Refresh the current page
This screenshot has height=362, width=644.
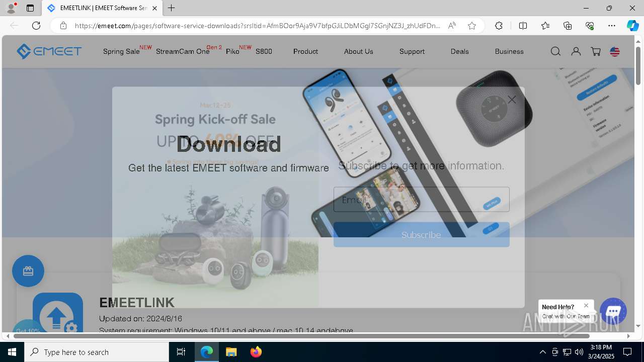[x=36, y=26]
